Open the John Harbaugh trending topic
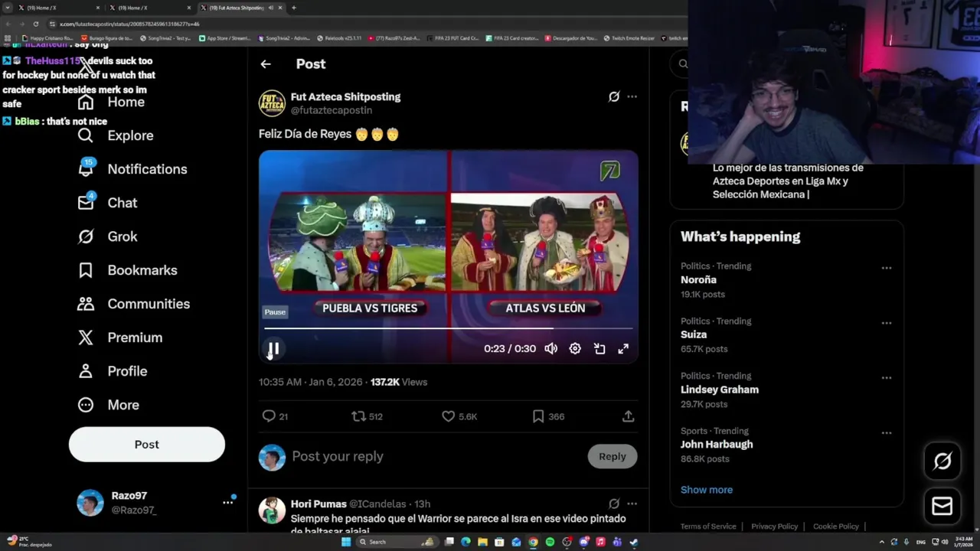 coord(717,445)
